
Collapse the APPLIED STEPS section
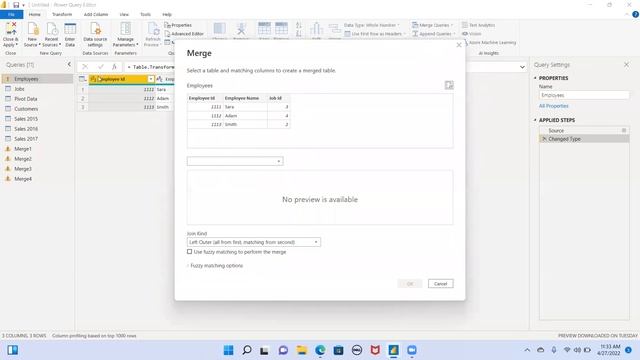[x=535, y=120]
